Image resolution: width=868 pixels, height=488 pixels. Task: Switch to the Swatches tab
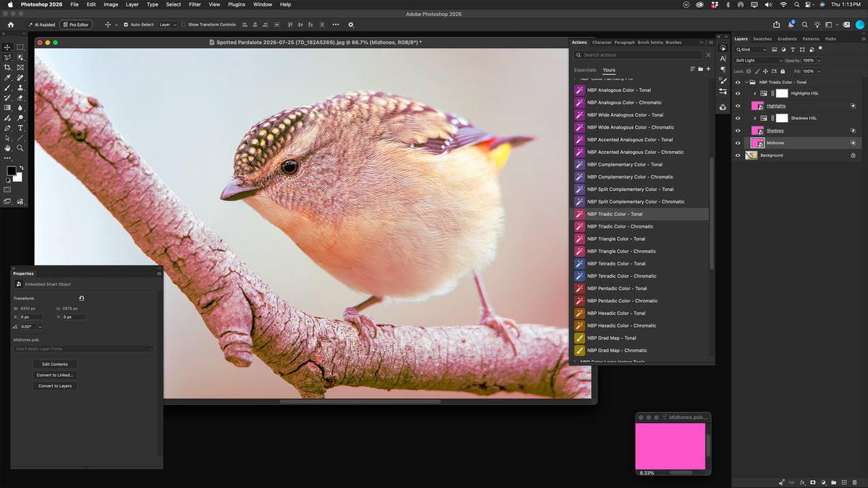point(762,39)
